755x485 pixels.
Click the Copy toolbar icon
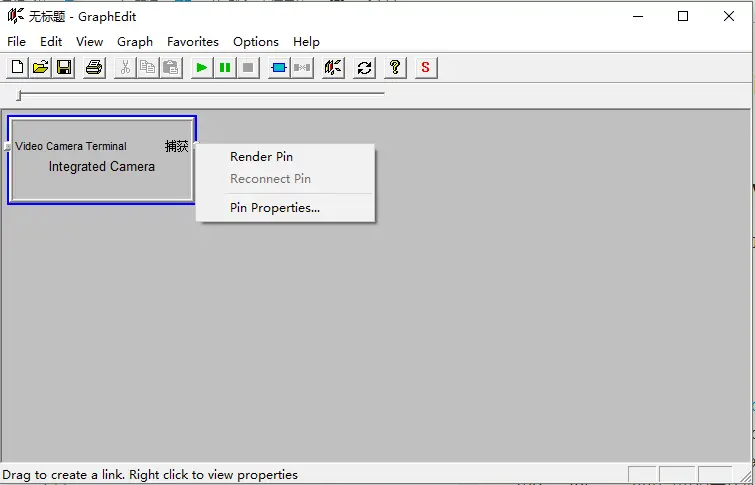click(148, 67)
